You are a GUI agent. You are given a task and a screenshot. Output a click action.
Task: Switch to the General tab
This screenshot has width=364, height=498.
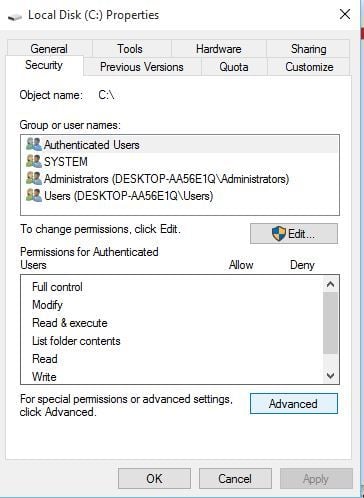point(49,49)
